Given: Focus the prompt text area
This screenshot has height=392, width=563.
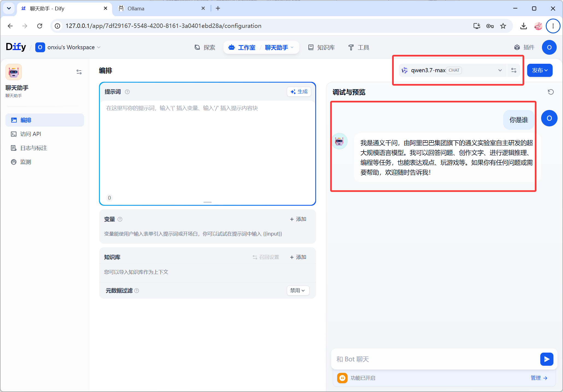Looking at the screenshot, I should pos(207,148).
